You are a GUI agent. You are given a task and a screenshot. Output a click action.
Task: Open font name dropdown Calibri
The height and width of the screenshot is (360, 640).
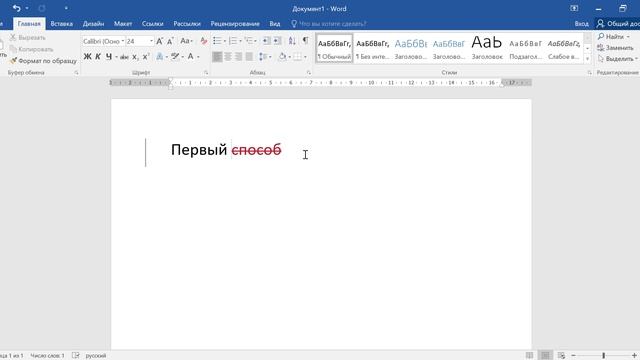click(x=122, y=41)
